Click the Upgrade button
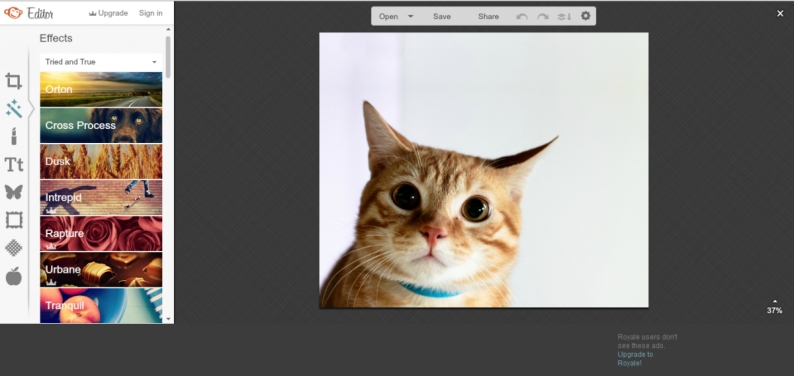This screenshot has height=376, width=794. point(108,13)
